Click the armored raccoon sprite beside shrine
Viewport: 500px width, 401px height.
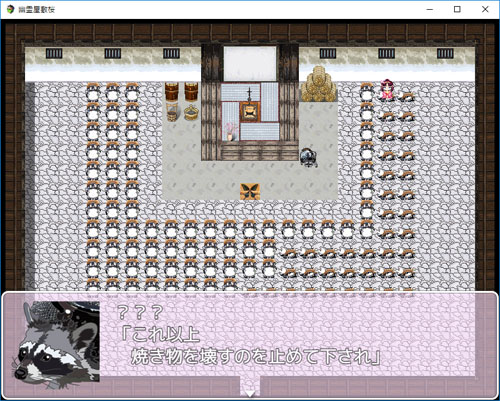tap(308, 157)
